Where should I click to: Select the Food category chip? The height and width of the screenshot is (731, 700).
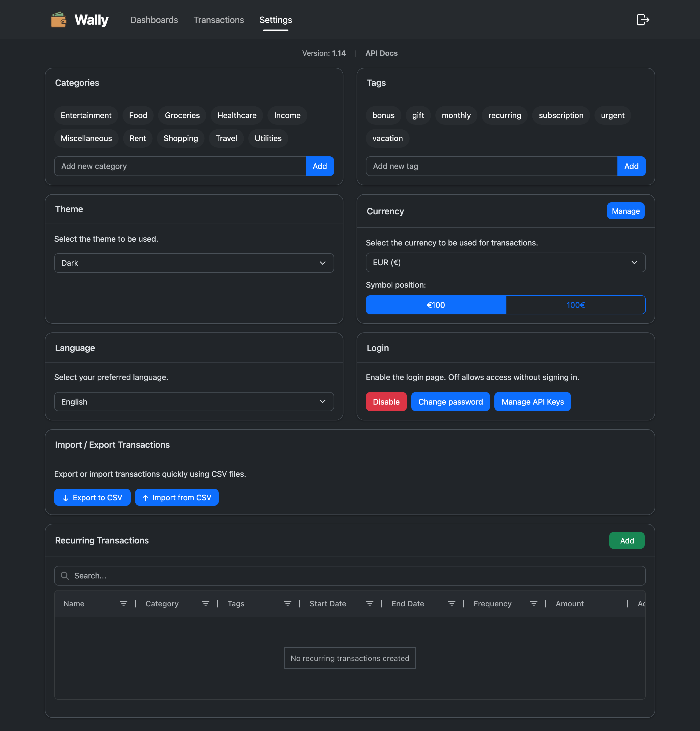(138, 115)
